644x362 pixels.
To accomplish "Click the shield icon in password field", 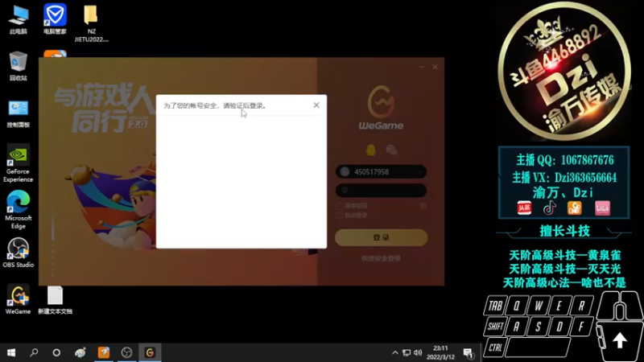I will click(x=345, y=190).
